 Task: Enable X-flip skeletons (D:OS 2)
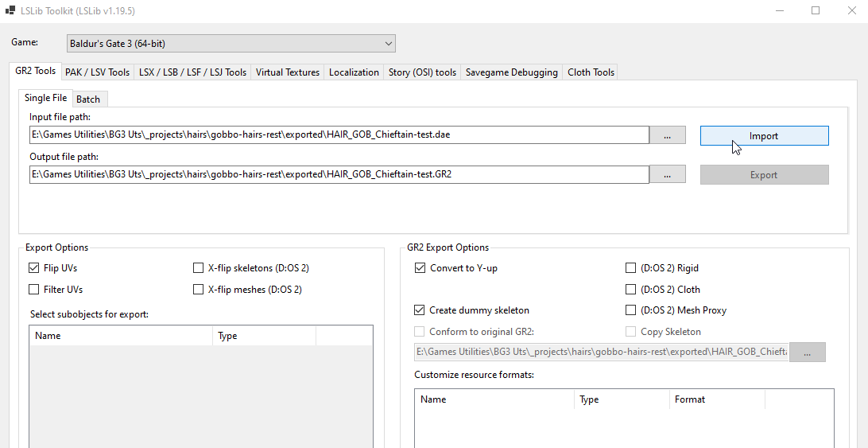pyautogui.click(x=199, y=268)
